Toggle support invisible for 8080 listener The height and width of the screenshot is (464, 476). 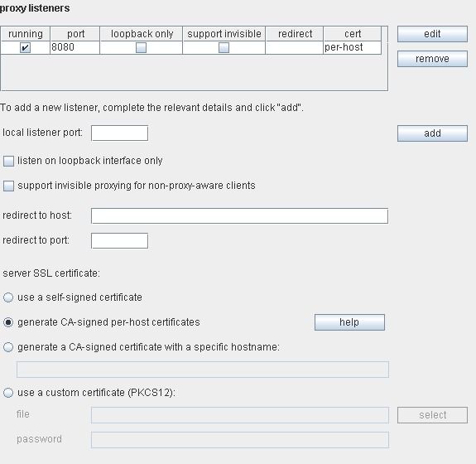pyautogui.click(x=224, y=48)
